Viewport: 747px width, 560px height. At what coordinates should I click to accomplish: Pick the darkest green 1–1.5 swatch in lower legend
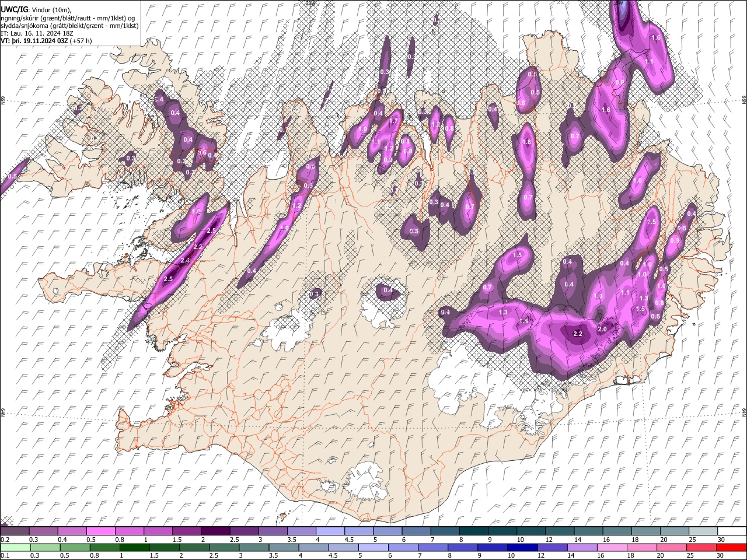135,547
